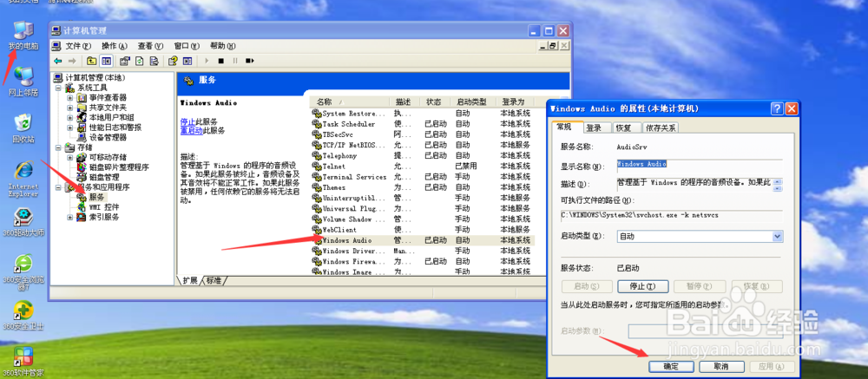
Task: Click the 停止(T) button in dialog
Action: [x=642, y=286]
